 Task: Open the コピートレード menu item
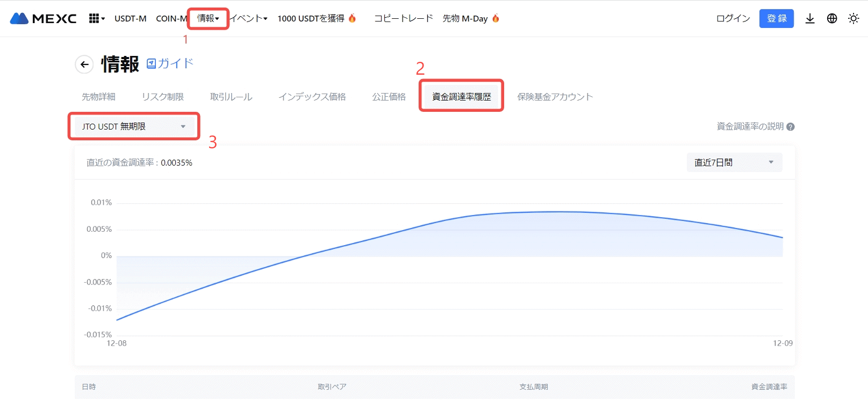pos(403,18)
